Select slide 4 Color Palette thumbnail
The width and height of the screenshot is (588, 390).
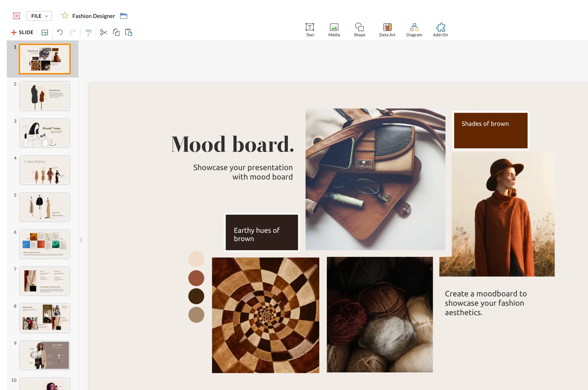(x=45, y=170)
